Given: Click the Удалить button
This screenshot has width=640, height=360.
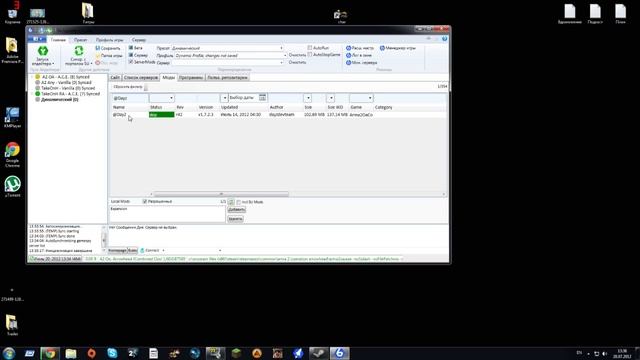Looking at the screenshot, I should tap(235, 219).
